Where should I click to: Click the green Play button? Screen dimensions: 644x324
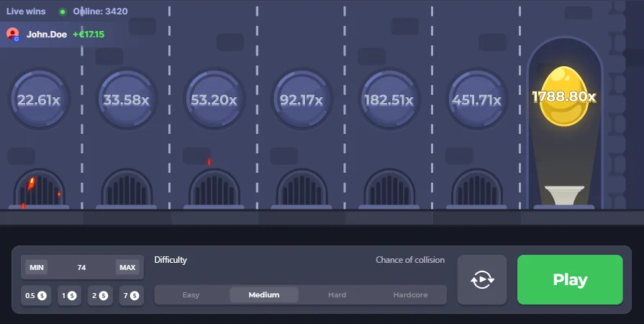(x=570, y=279)
